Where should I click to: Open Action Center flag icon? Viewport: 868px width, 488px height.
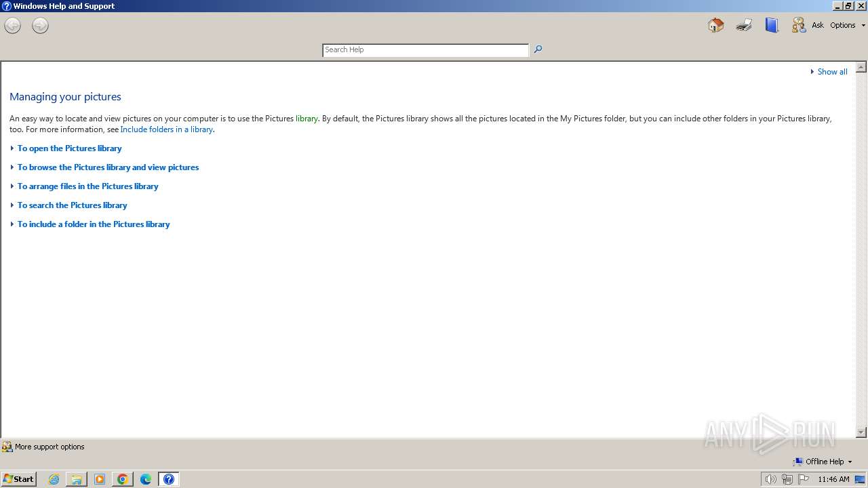(804, 479)
